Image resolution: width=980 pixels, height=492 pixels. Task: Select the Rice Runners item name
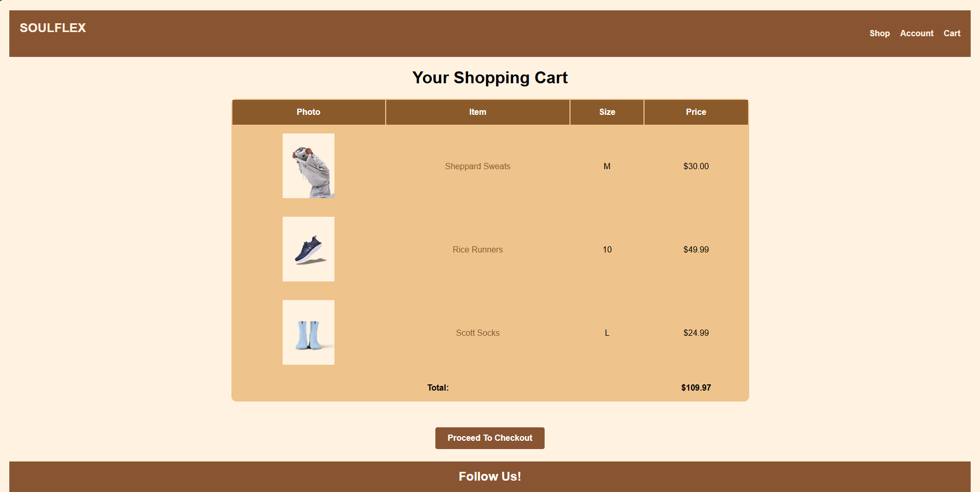point(477,249)
